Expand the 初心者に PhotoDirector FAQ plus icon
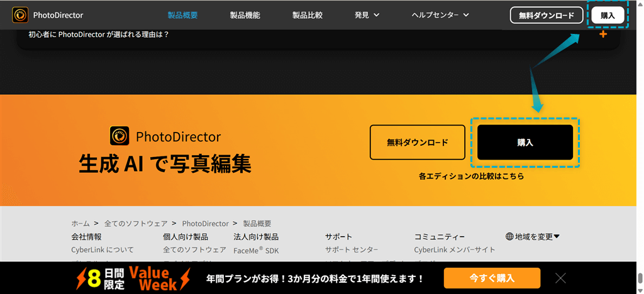The height and width of the screenshot is (294, 644). point(603,35)
